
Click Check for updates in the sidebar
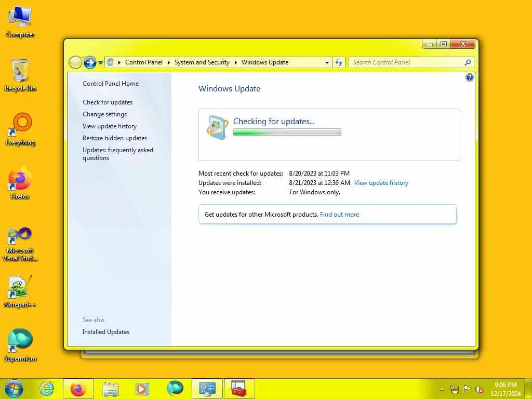click(x=108, y=102)
